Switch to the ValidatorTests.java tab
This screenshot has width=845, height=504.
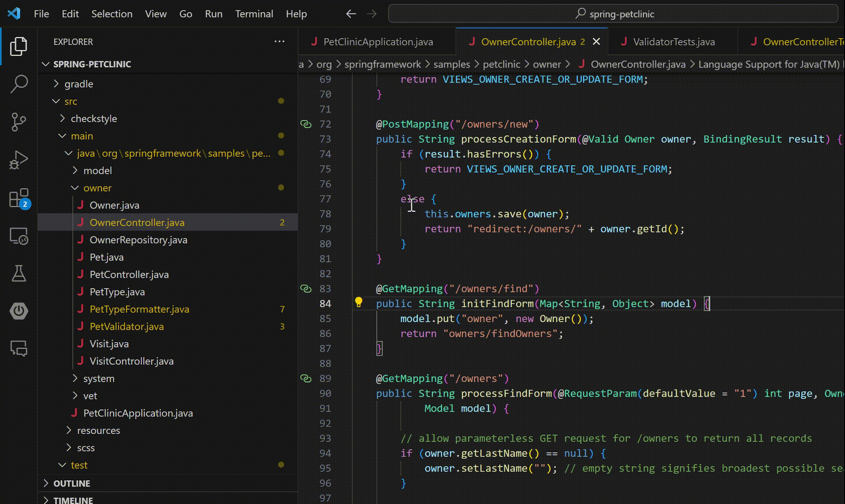(674, 42)
